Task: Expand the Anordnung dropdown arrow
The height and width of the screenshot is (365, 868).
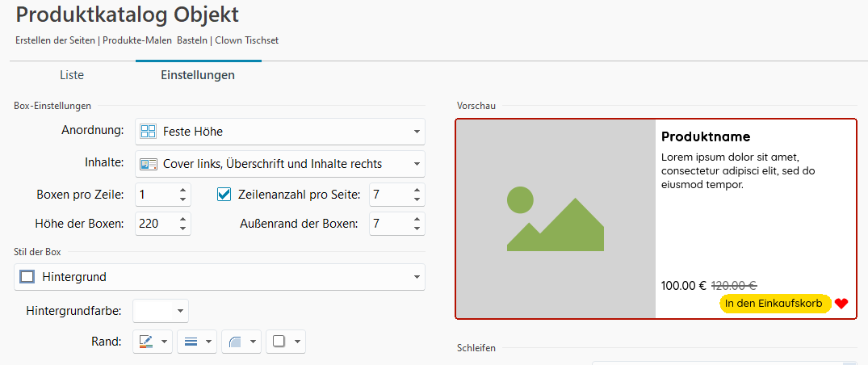Action: click(x=417, y=131)
